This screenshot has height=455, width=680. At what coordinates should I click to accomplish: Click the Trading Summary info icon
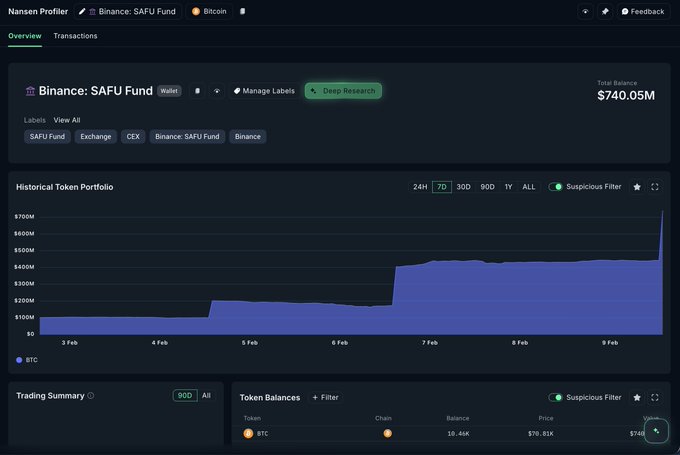[x=91, y=396]
